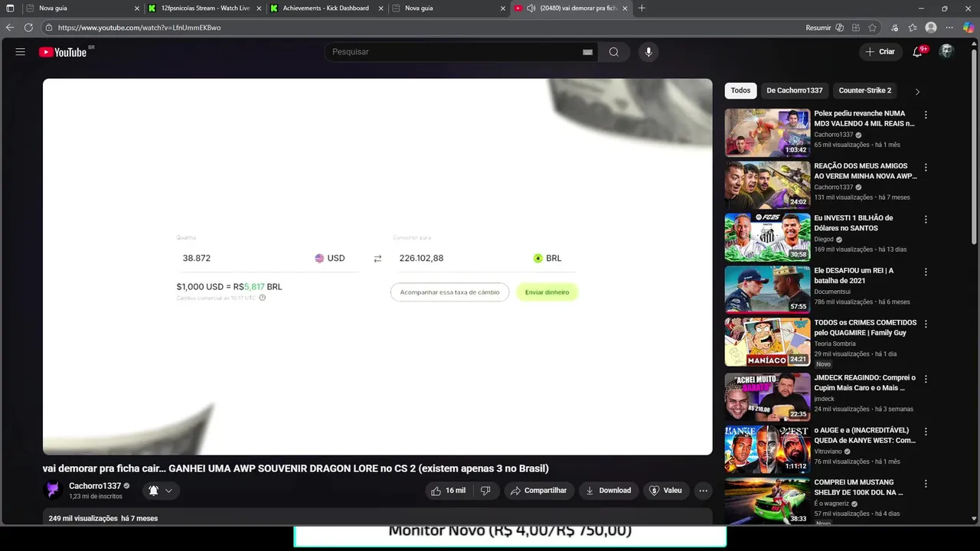The width and height of the screenshot is (980, 551).
Task: Dislike the video
Action: click(485, 491)
